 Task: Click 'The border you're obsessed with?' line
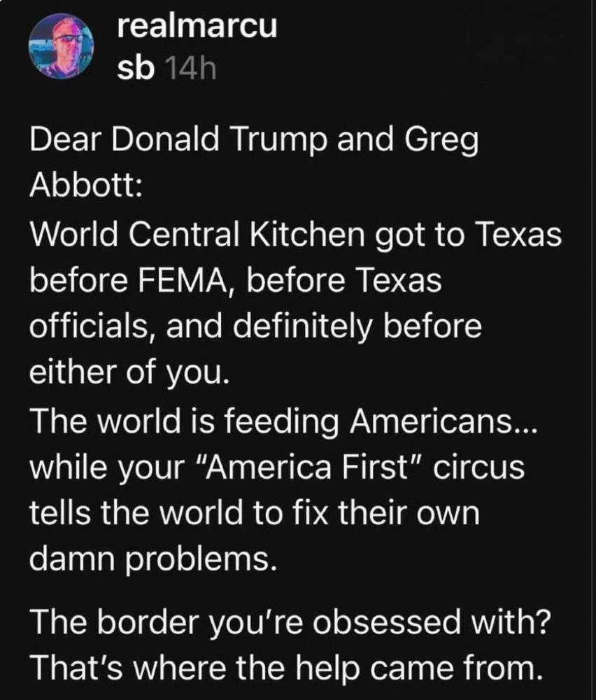290,622
